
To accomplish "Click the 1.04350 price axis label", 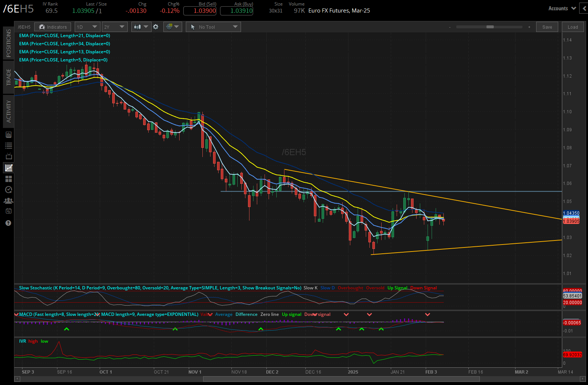I will point(571,213).
